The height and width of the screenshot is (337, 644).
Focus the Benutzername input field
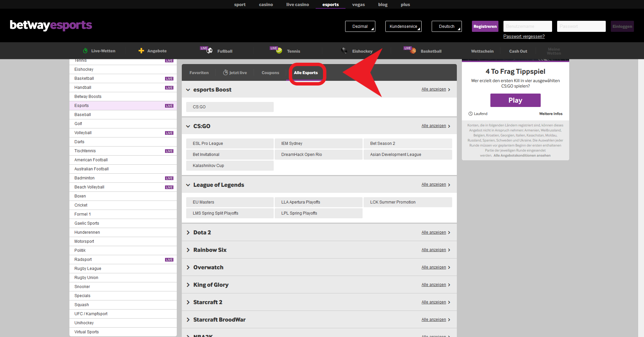[x=528, y=26]
